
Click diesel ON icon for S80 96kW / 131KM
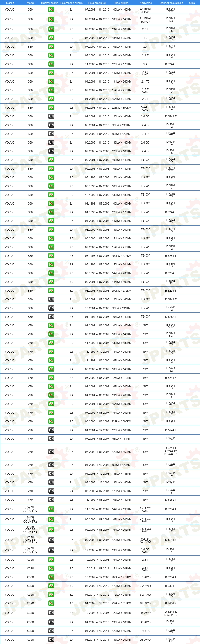tap(51, 308)
